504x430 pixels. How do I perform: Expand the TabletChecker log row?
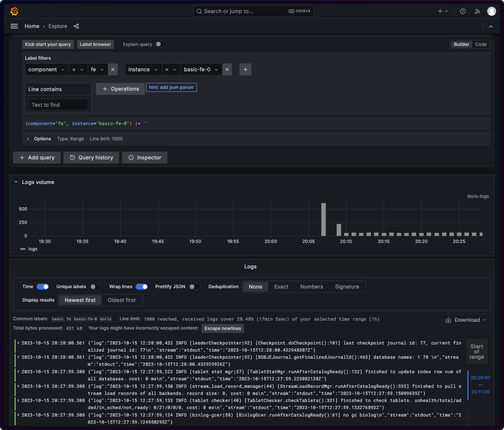(18, 400)
